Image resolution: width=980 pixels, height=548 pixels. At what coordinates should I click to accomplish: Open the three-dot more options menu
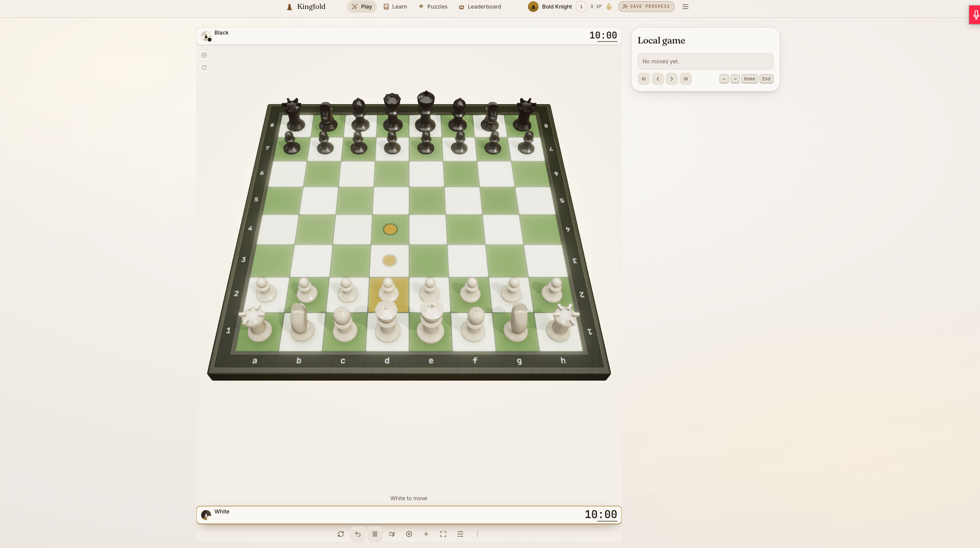477,534
